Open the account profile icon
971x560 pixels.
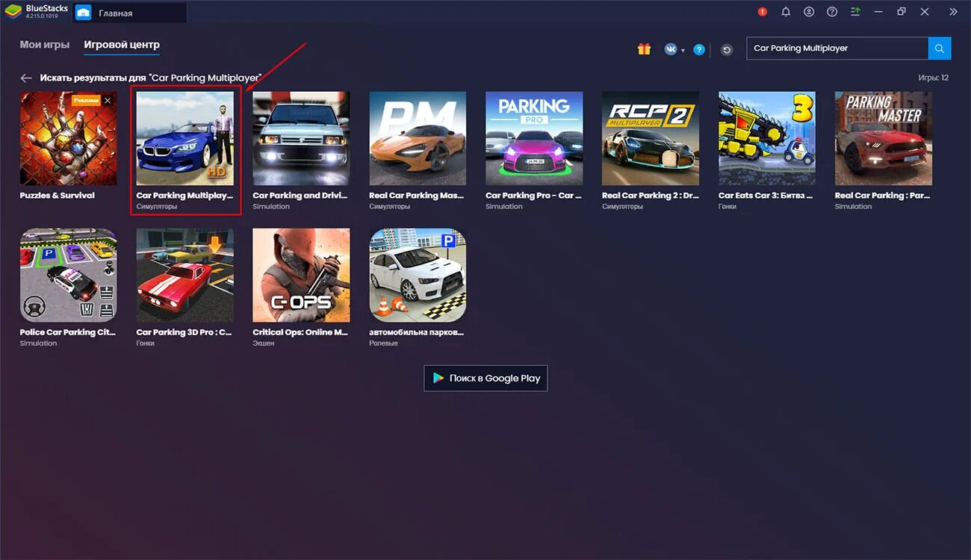coord(809,11)
